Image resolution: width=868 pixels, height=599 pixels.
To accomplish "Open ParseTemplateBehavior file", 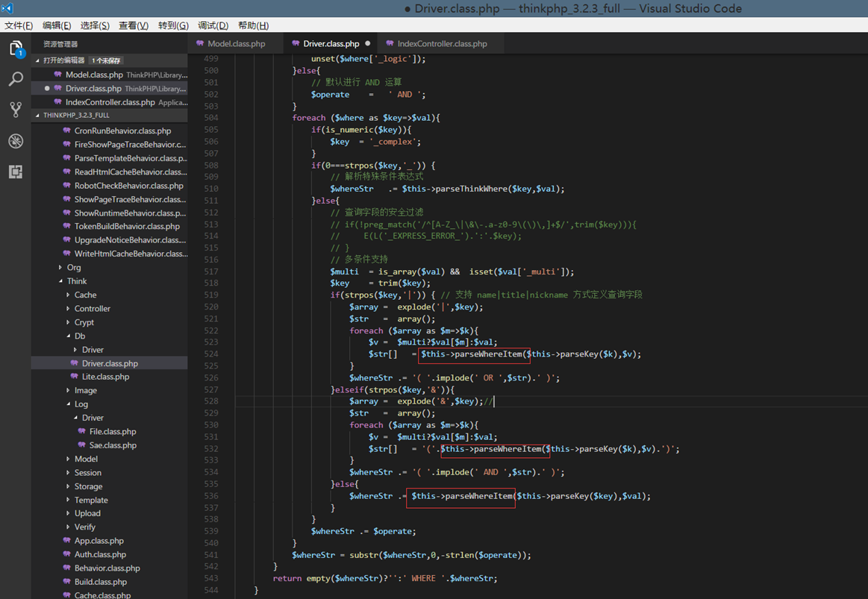I will tap(110, 158).
